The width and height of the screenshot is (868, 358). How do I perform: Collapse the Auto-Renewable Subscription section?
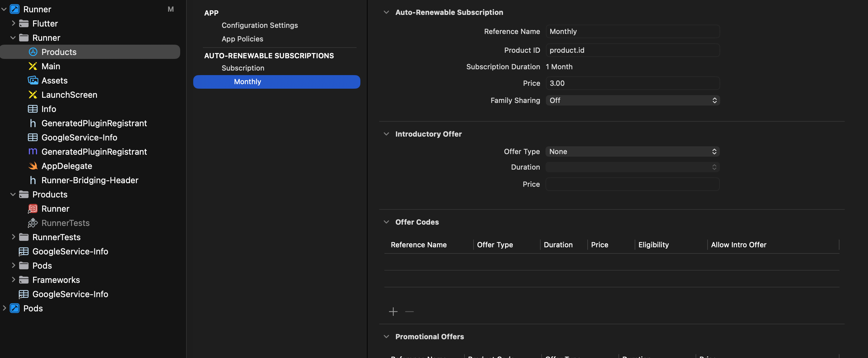click(386, 12)
